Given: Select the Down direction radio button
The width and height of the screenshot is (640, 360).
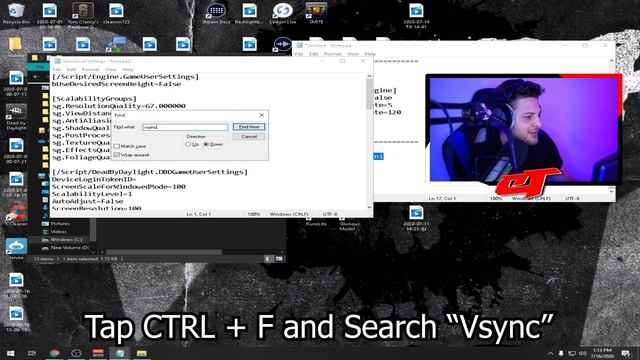Looking at the screenshot, I should point(206,144).
